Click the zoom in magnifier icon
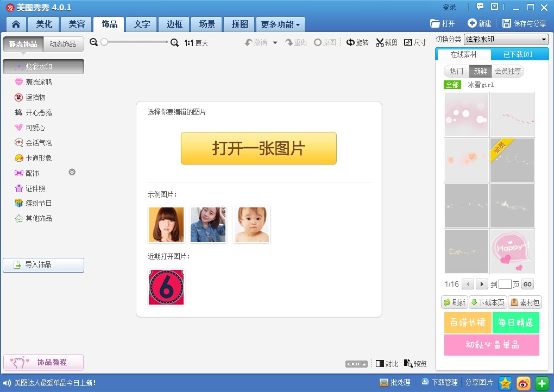This screenshot has width=554, height=392. point(174,42)
